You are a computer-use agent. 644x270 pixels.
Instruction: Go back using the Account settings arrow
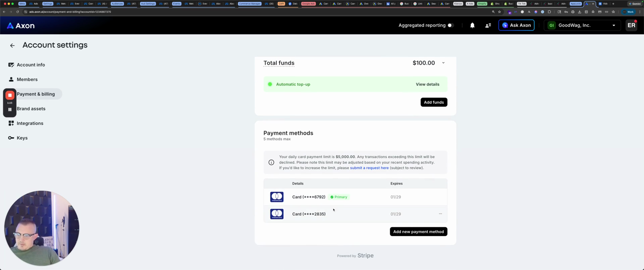click(12, 45)
